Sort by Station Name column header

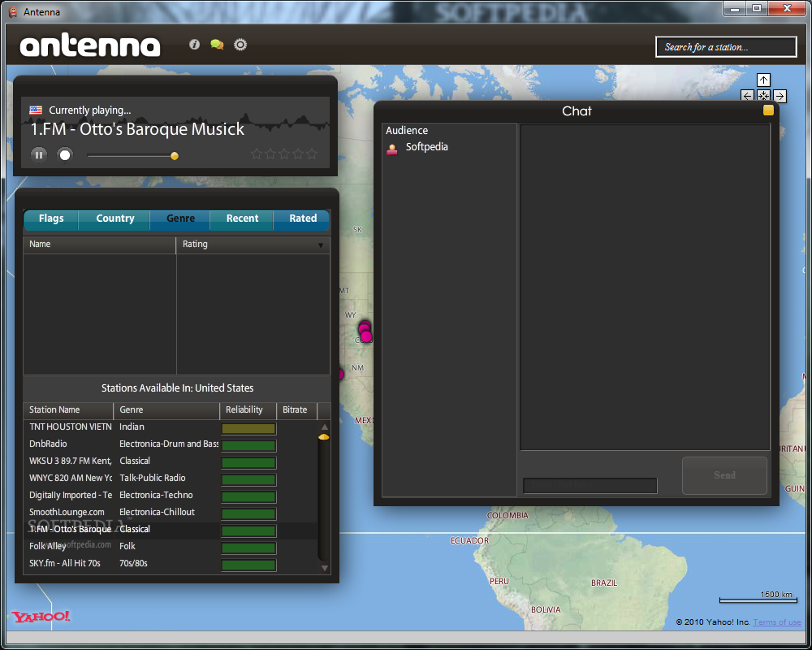pos(68,410)
